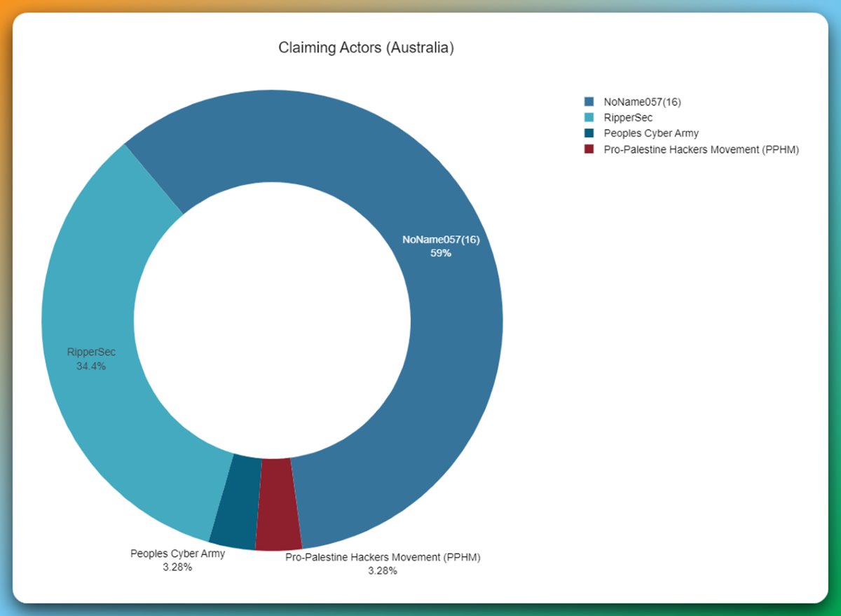The image size is (841, 616).
Task: Select the NoName057(16) 59% donut label
Action: (x=441, y=246)
